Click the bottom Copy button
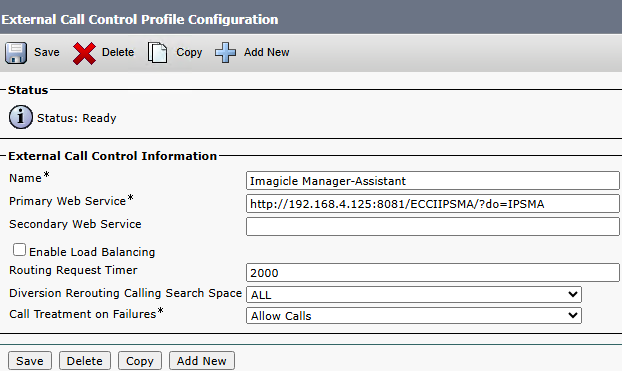The width and height of the screenshot is (622, 371). coord(140,361)
